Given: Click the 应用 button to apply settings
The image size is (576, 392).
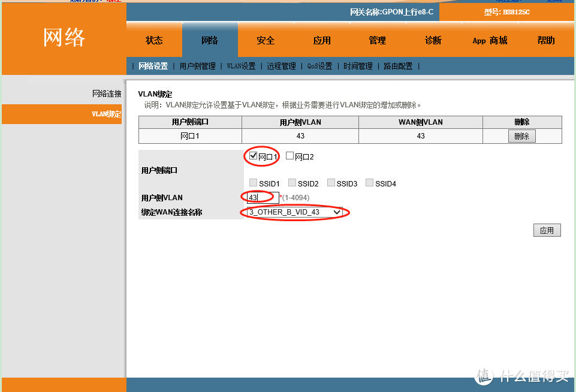Looking at the screenshot, I should pos(546,230).
